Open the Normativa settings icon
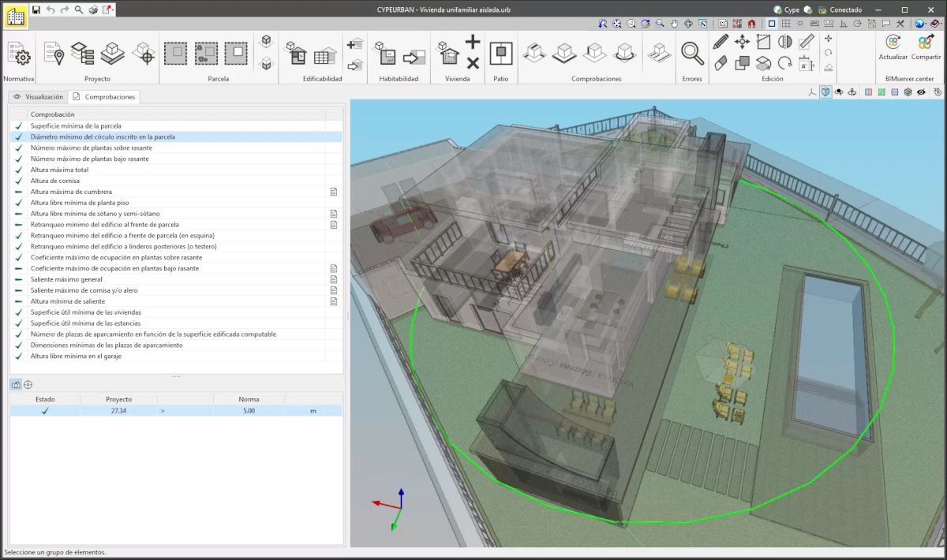Image resolution: width=947 pixels, height=560 pixels. coord(18,54)
